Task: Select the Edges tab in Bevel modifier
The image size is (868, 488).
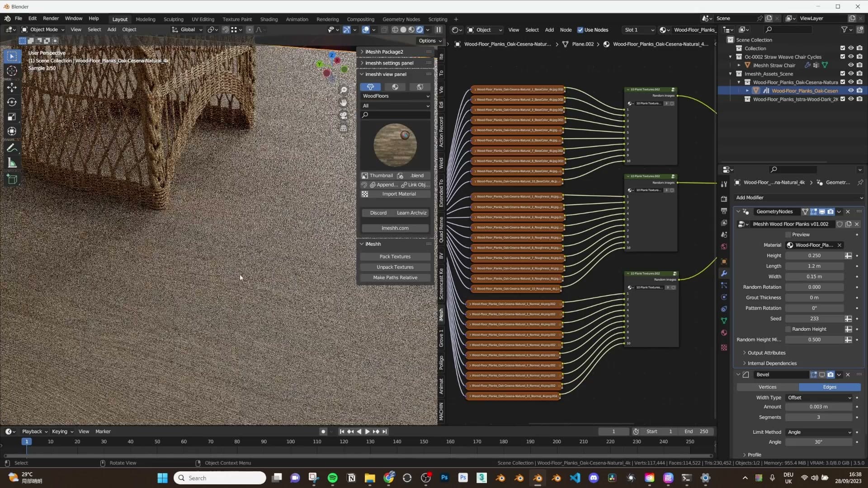Action: point(830,387)
